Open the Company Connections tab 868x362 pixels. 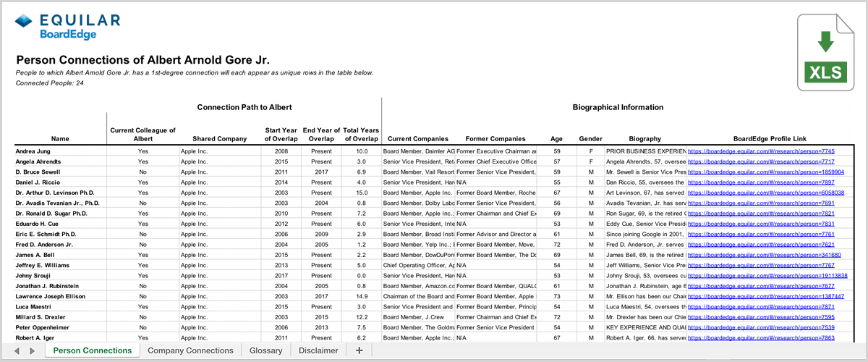pos(190,350)
